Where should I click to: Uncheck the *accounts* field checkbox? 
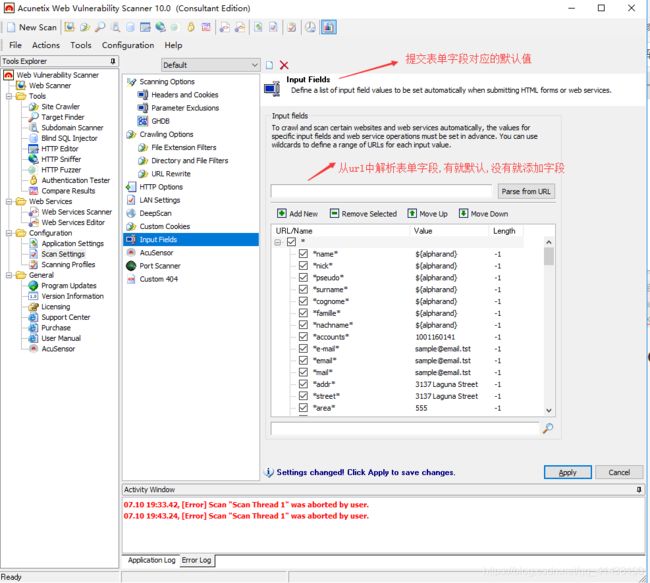pyautogui.click(x=303, y=337)
